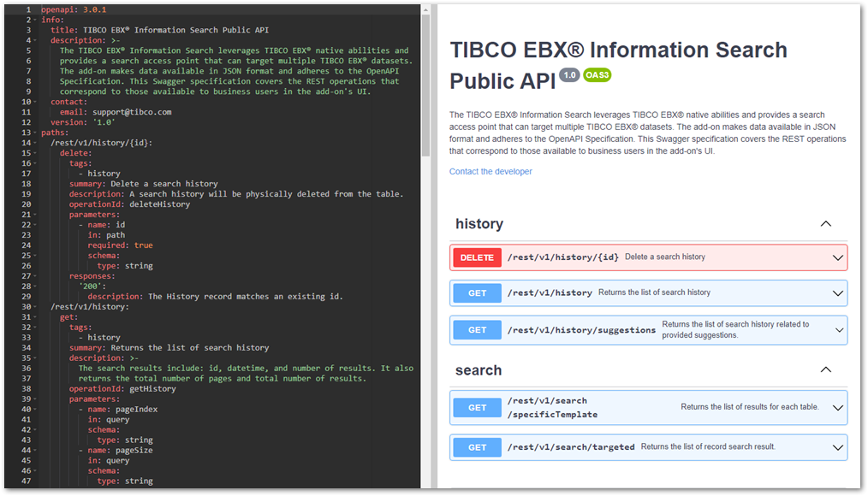Click the GET badge for history/suggestions
The width and height of the screenshot is (868, 496).
pos(477,330)
